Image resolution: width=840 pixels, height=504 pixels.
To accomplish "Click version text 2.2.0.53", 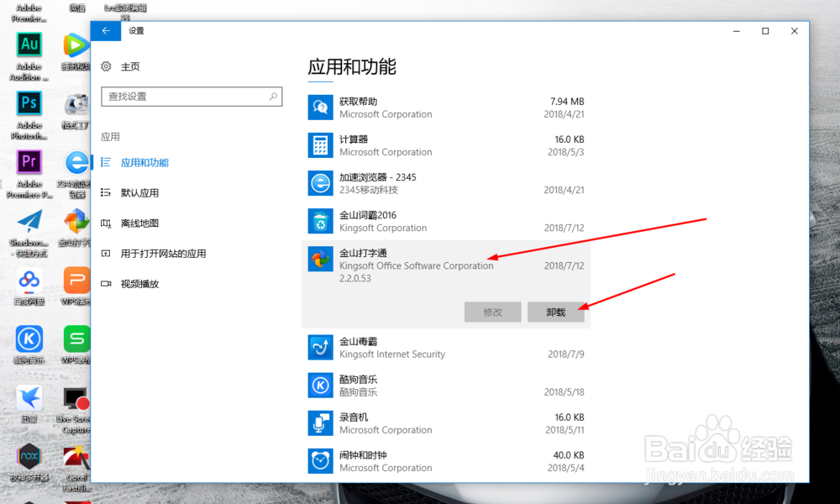I will point(355,279).
